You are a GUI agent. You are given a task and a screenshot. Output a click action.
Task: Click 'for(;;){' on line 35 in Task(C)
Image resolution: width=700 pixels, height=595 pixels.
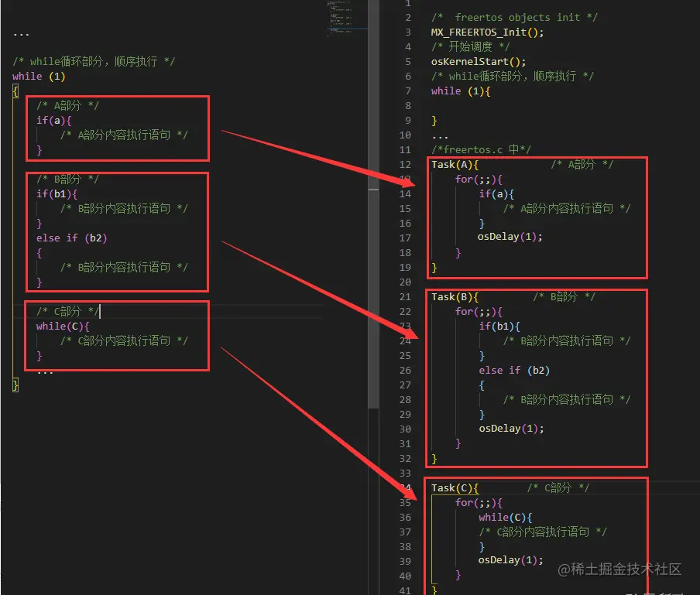coord(479,503)
